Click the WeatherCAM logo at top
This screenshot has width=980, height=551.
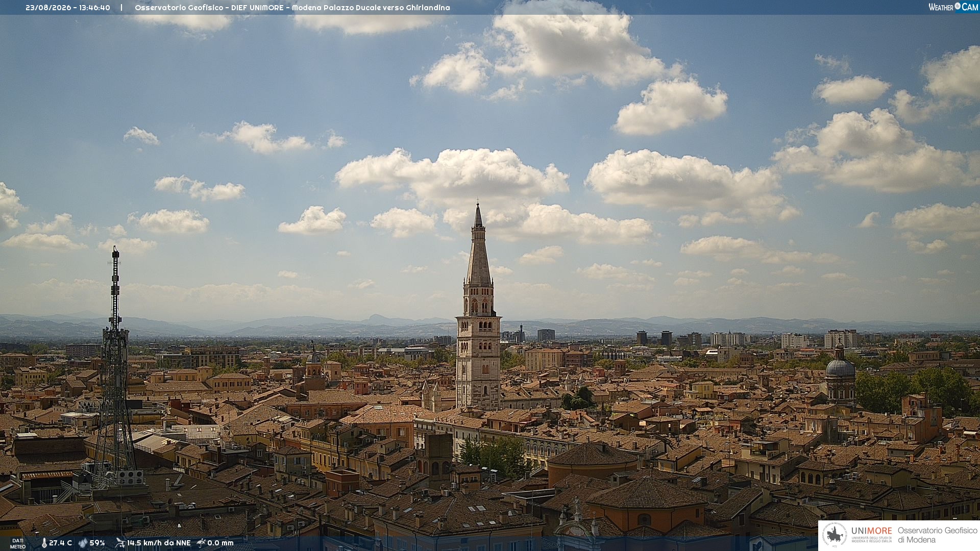tap(953, 7)
